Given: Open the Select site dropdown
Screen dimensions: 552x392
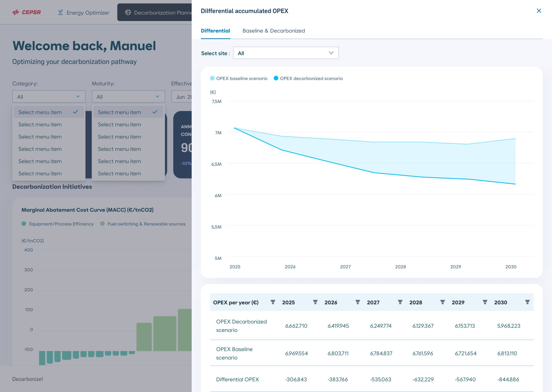Looking at the screenshot, I should tap(286, 53).
